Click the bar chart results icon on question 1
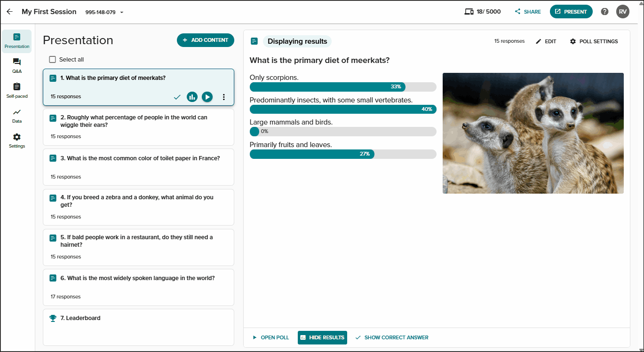644x352 pixels. coord(192,97)
